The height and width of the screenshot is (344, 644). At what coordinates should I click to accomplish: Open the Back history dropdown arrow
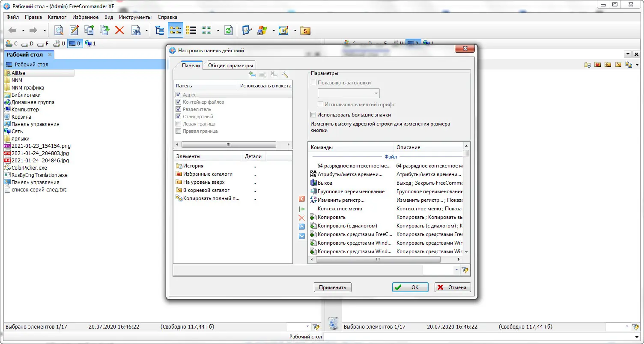pyautogui.click(x=23, y=31)
